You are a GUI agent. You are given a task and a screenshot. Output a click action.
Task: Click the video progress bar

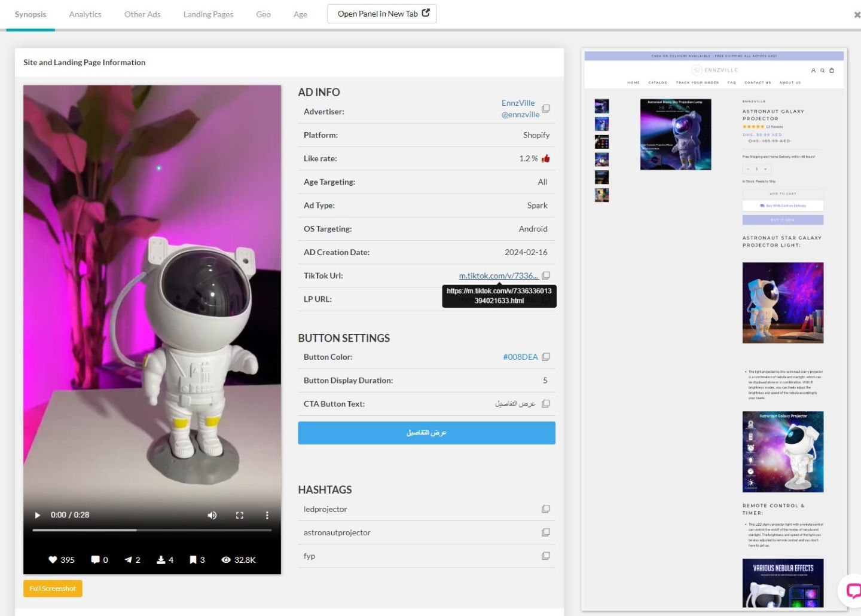[152, 530]
